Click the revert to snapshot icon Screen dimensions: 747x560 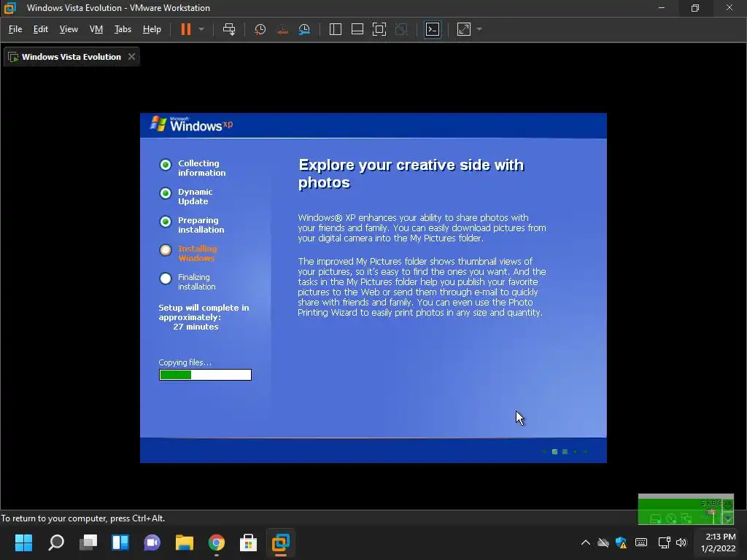282,29
